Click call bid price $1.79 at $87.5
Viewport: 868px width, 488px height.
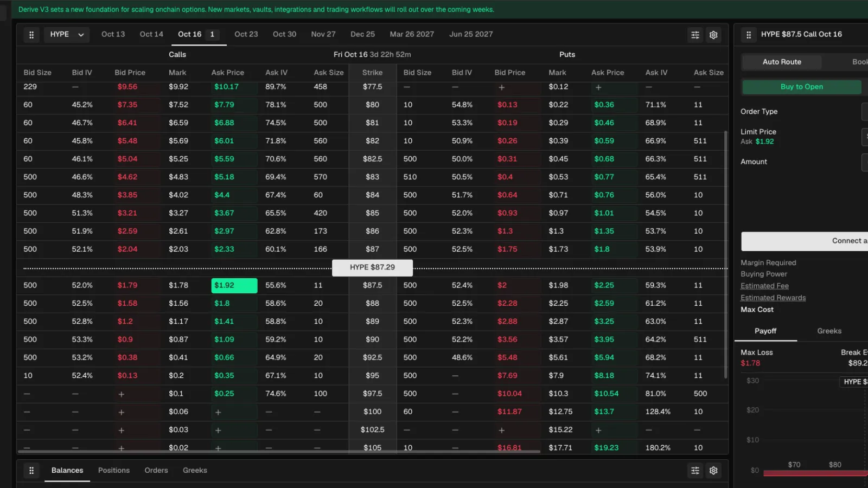click(x=127, y=286)
